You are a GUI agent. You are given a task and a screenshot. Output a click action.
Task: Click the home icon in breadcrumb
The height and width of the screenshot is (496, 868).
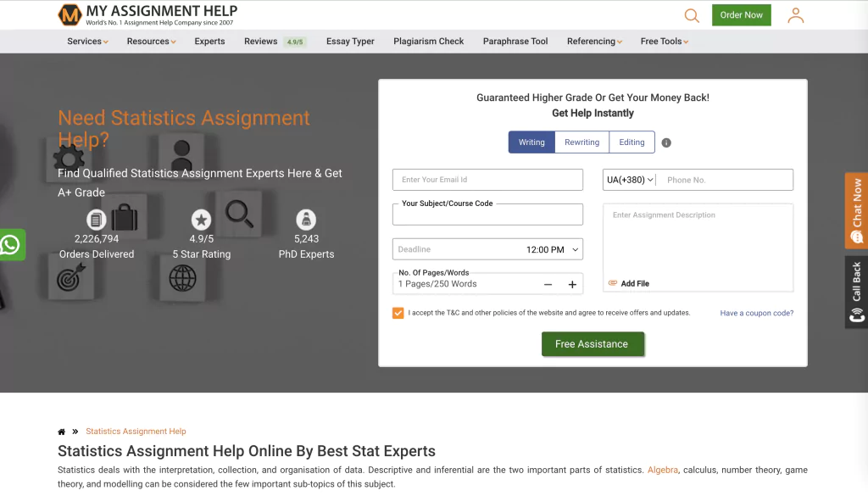(x=61, y=432)
